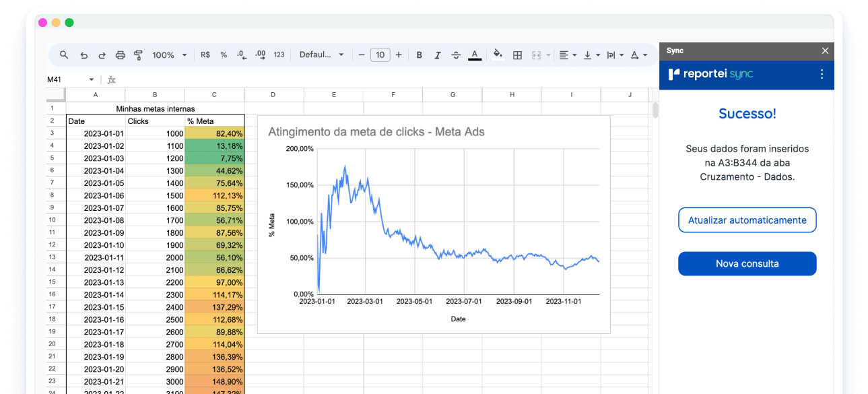868x394 pixels.
Task: Open the fill color picker
Action: pyautogui.click(x=498, y=55)
